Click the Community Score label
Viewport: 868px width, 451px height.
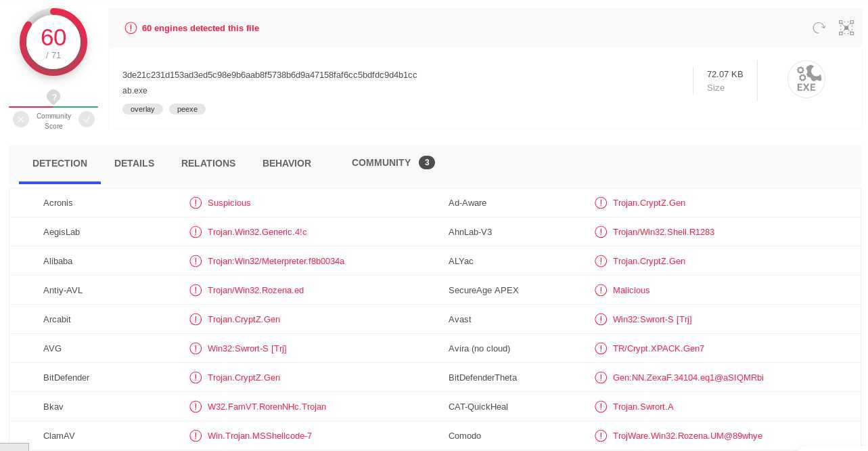53,121
